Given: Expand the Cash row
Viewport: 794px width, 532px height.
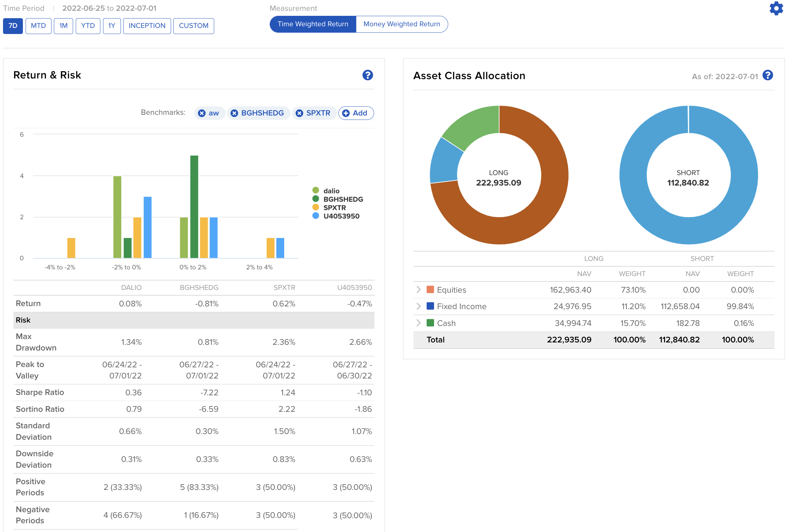Looking at the screenshot, I should coord(418,323).
